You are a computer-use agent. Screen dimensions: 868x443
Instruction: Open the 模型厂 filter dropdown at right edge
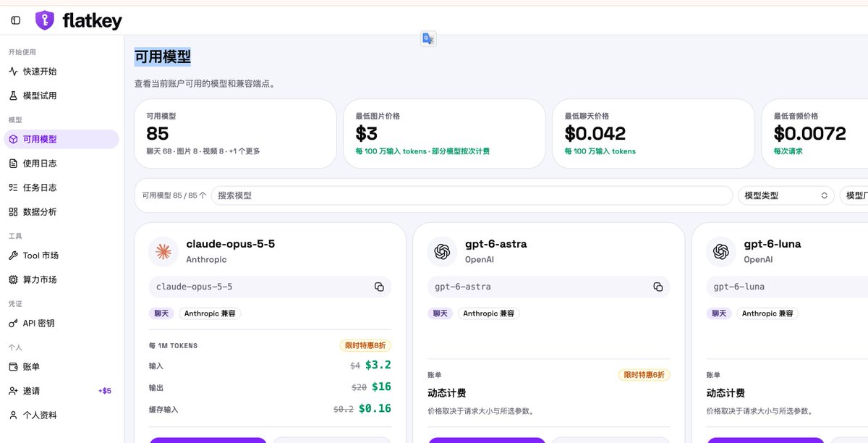tap(854, 195)
